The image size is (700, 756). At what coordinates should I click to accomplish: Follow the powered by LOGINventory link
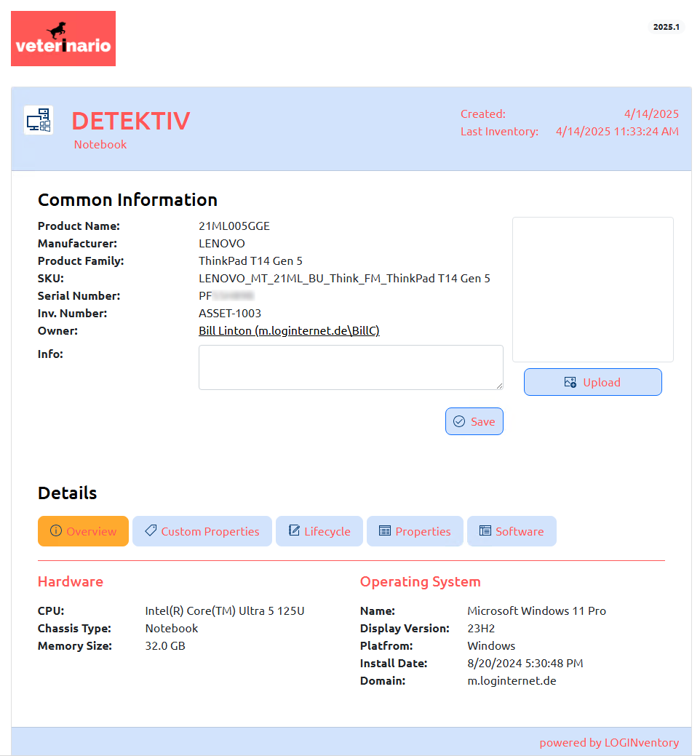click(609, 743)
